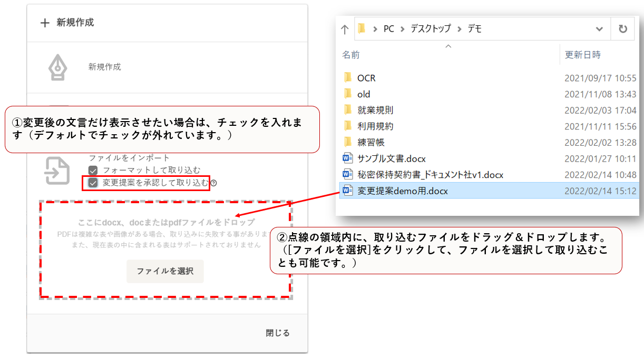The height and width of the screenshot is (359, 644).
Task: Select 変更提案demo用.docx file
Action: [x=402, y=191]
